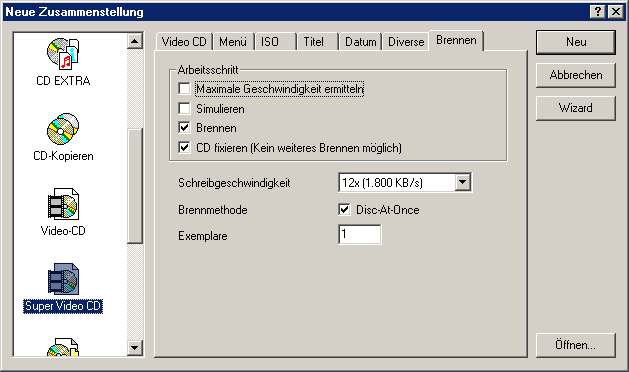
Task: Launch the Wizard button
Action: pyautogui.click(x=576, y=108)
